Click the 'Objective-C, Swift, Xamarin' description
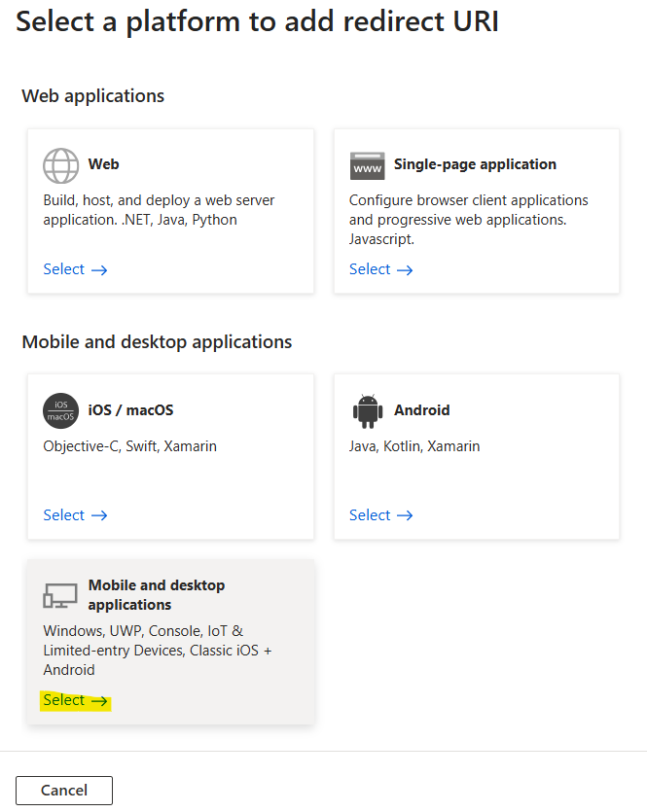 tap(129, 446)
